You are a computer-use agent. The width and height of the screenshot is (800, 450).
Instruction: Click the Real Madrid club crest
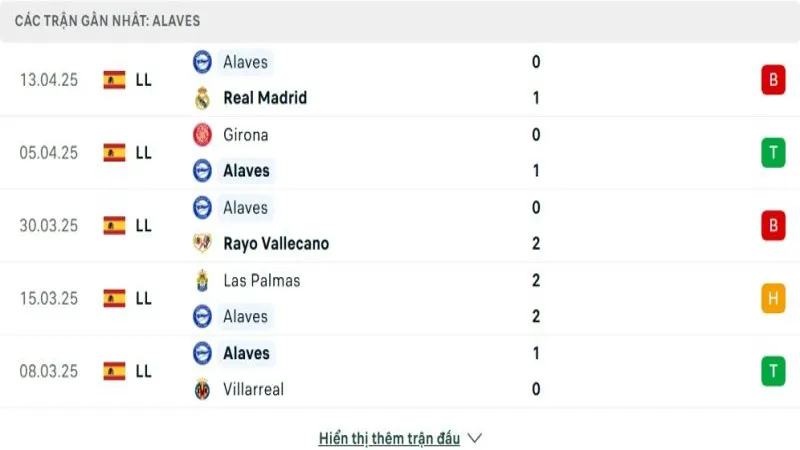coord(202,98)
